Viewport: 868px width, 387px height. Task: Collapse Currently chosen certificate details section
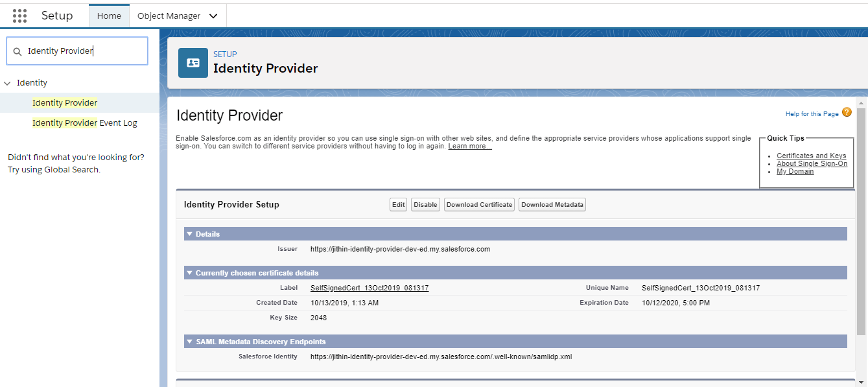click(x=189, y=273)
